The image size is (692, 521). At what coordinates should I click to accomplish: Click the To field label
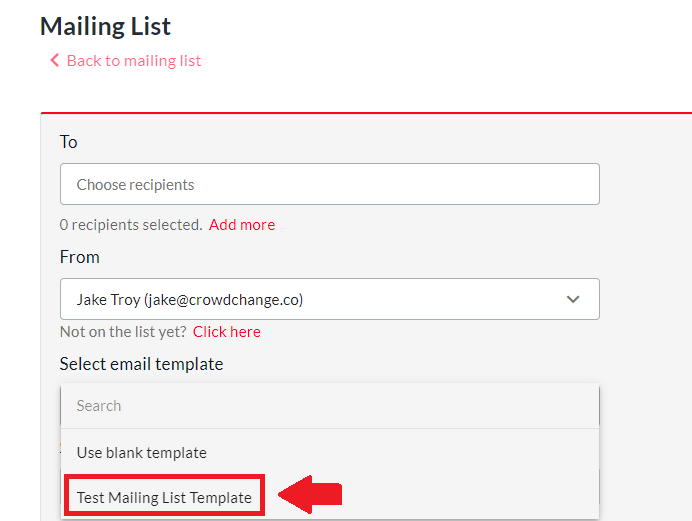(x=68, y=142)
